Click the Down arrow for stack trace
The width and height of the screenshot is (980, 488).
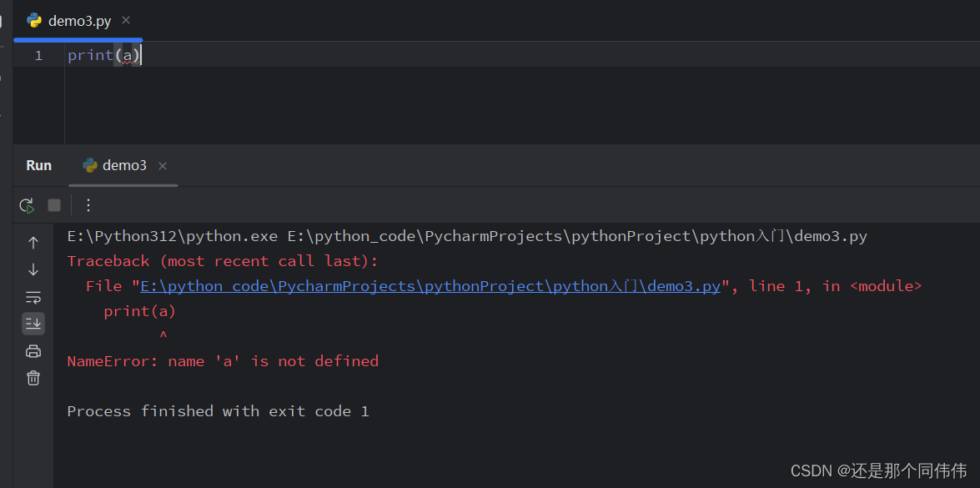point(33,270)
